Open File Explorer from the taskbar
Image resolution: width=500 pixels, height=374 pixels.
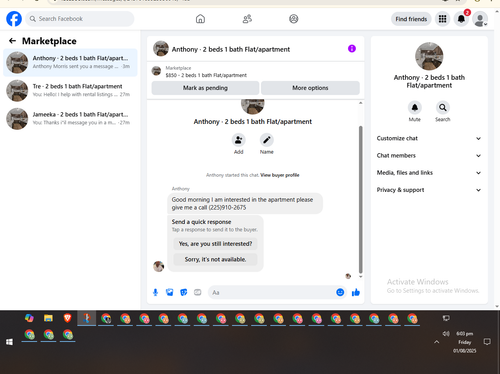click(x=48, y=318)
